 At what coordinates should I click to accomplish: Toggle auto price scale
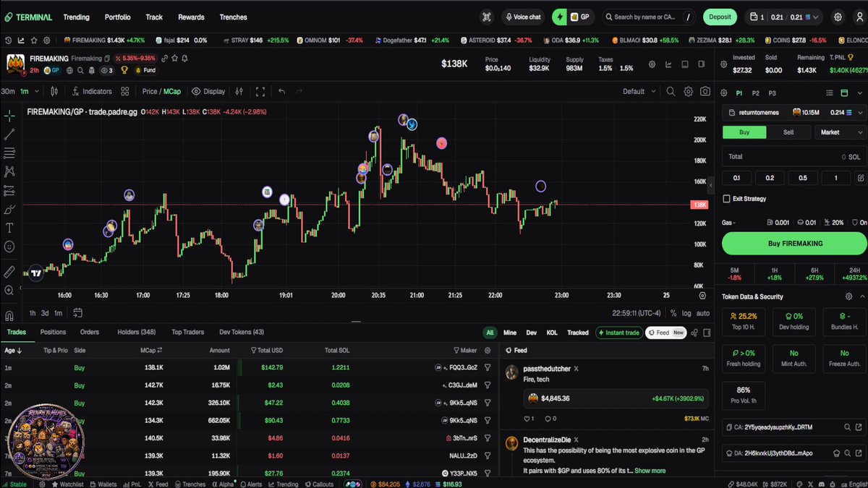tap(702, 313)
